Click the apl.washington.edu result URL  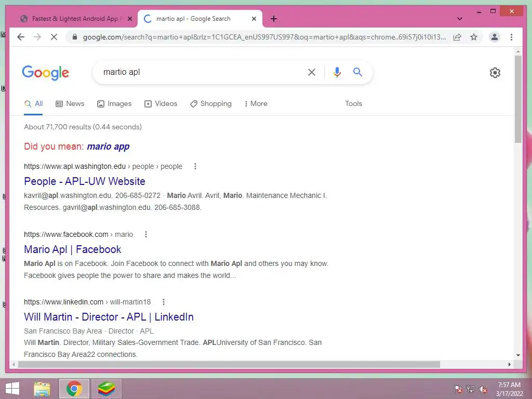[103, 167]
